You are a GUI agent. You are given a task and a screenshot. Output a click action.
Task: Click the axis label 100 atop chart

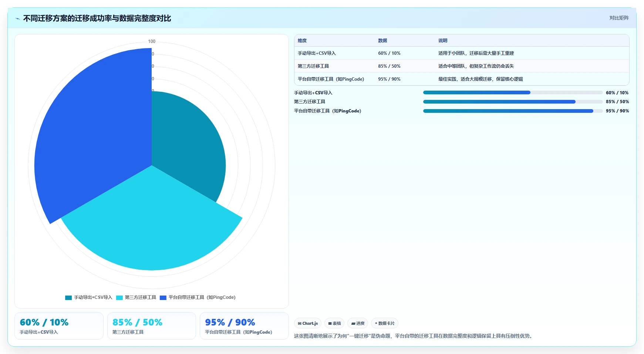point(152,41)
